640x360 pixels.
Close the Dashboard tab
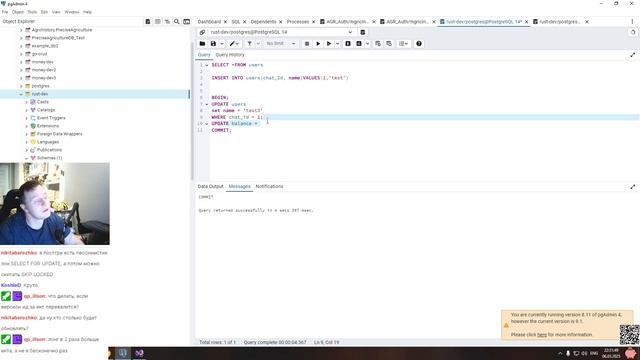click(x=225, y=22)
